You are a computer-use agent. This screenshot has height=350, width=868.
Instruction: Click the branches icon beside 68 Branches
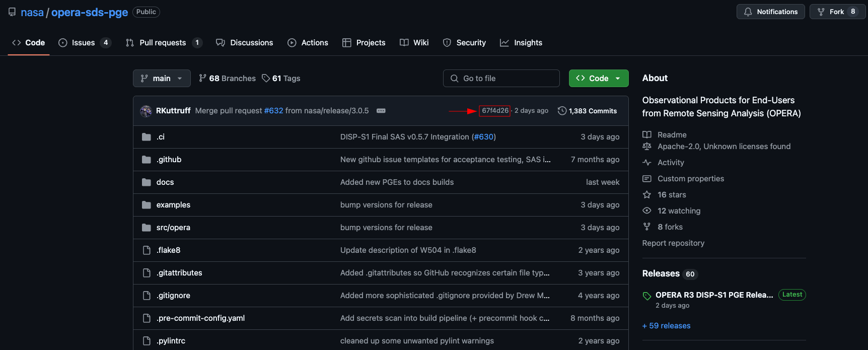[x=202, y=78]
